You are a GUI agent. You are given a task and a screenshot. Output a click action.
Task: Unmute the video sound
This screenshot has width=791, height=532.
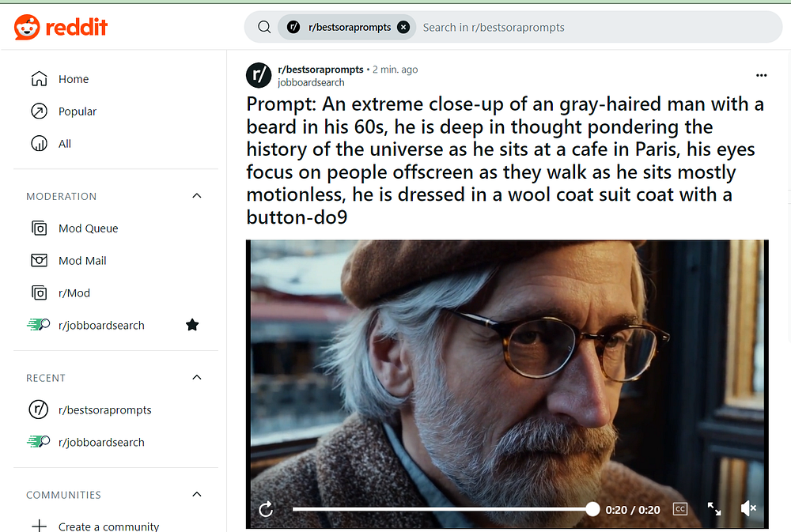click(748, 508)
